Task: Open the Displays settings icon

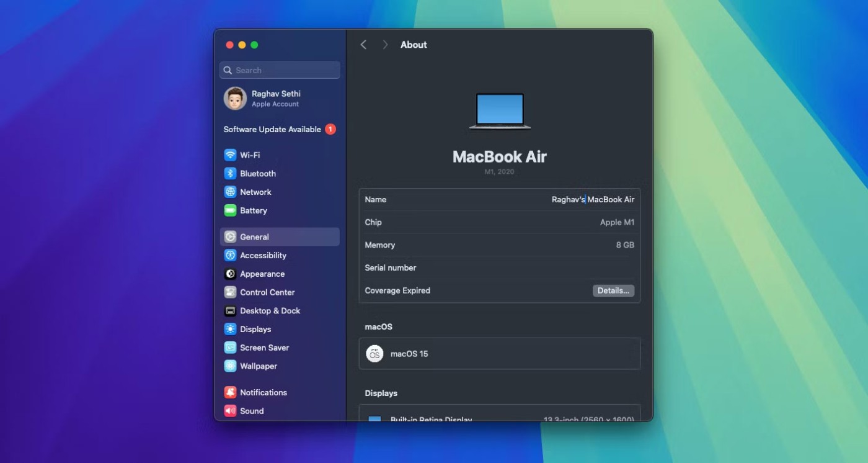Action: pyautogui.click(x=230, y=330)
